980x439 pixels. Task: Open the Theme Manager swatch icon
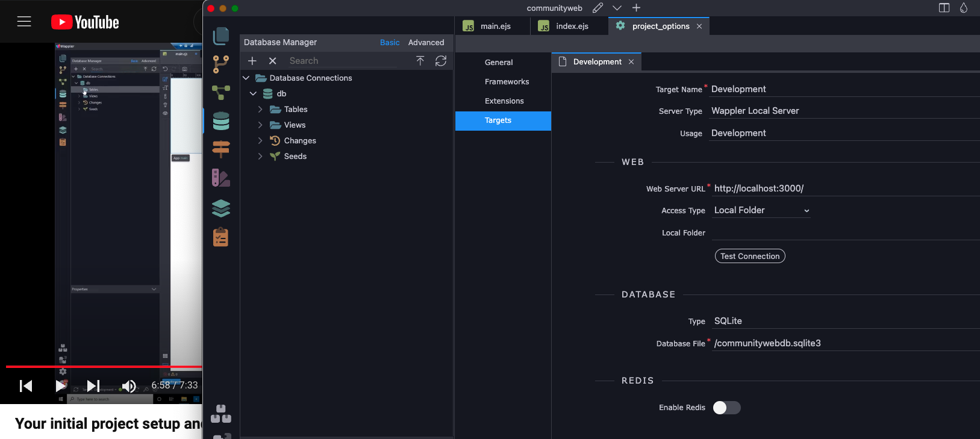(221, 178)
